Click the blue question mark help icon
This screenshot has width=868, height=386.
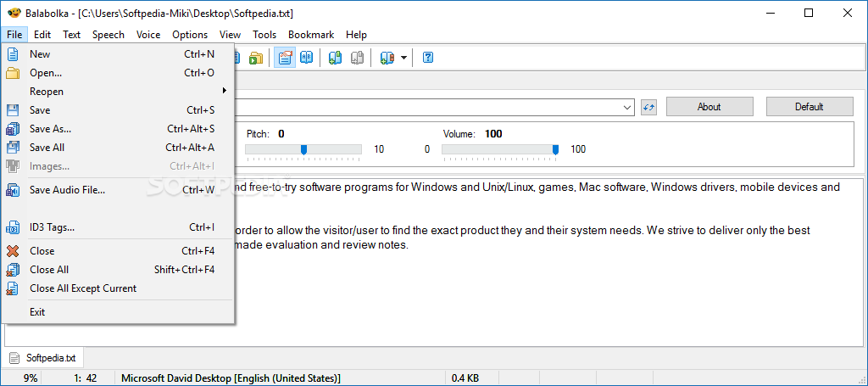coord(427,58)
